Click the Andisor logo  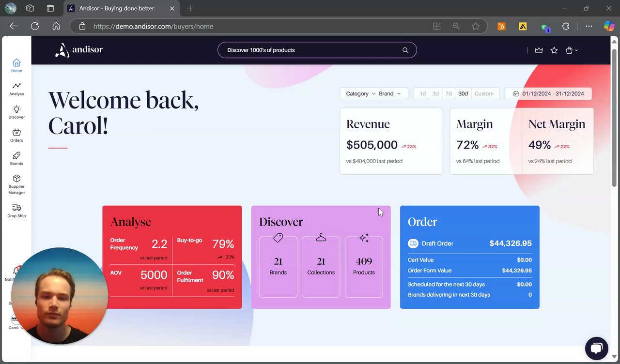(78, 50)
